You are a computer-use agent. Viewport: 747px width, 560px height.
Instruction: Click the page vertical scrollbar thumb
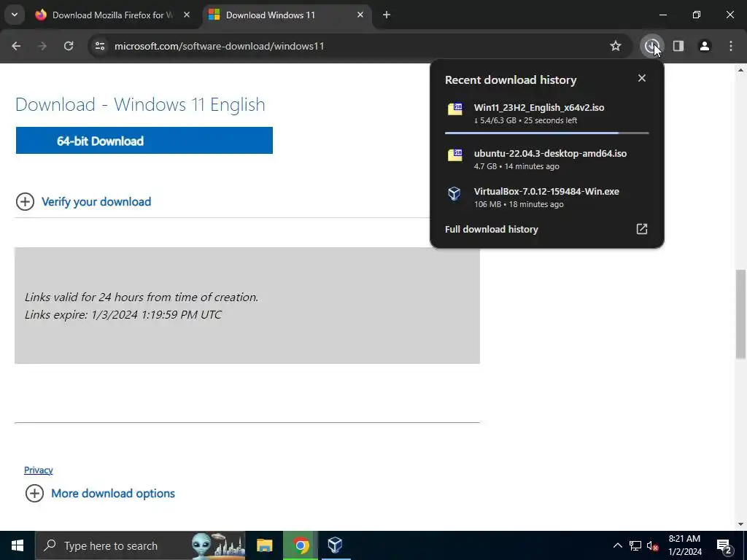click(x=740, y=314)
